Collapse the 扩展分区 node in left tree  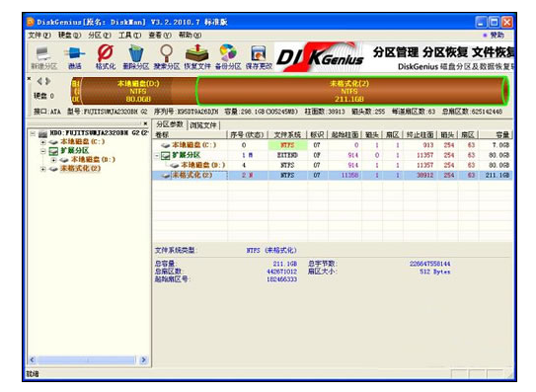(x=43, y=151)
